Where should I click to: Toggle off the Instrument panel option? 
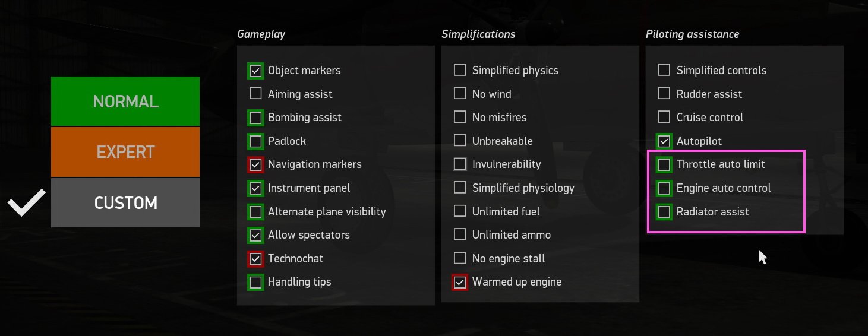pos(255,188)
